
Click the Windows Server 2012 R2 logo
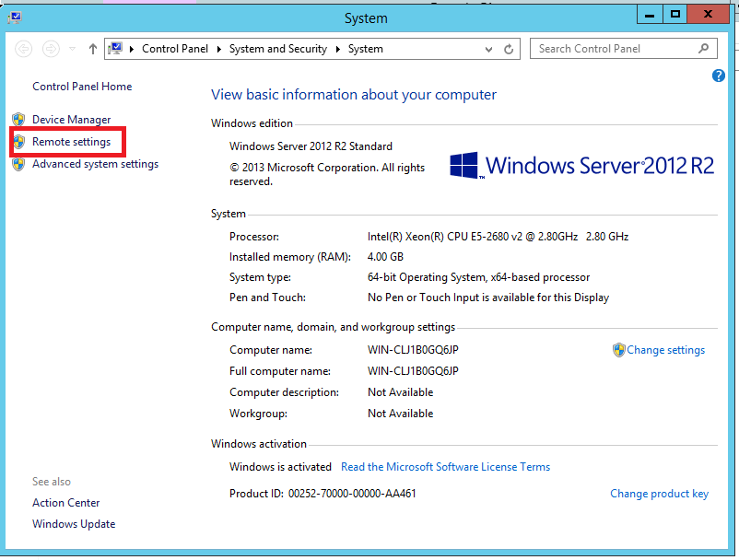click(581, 165)
